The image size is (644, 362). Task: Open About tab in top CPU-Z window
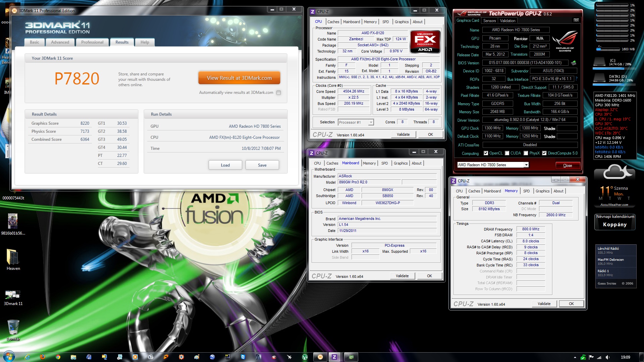(x=418, y=22)
